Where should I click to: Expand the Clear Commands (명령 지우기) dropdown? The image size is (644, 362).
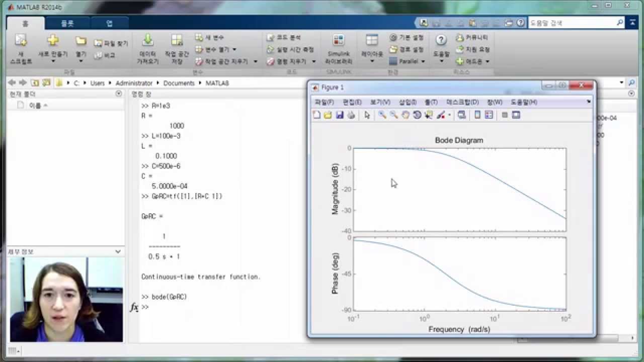(x=313, y=61)
